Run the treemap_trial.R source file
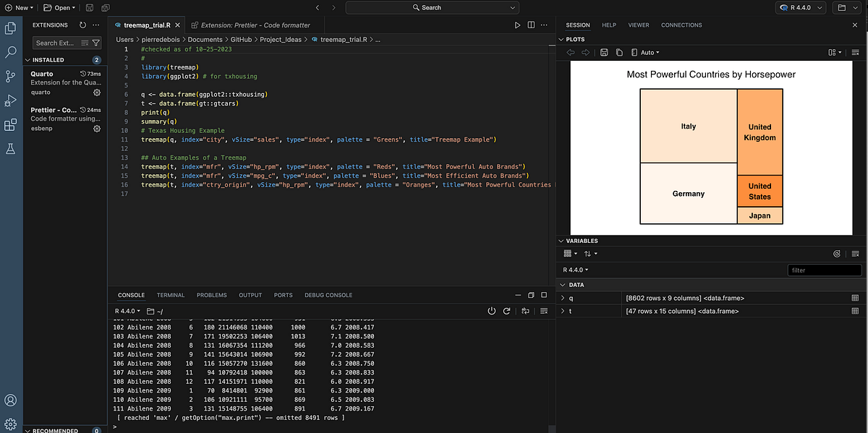 (517, 25)
